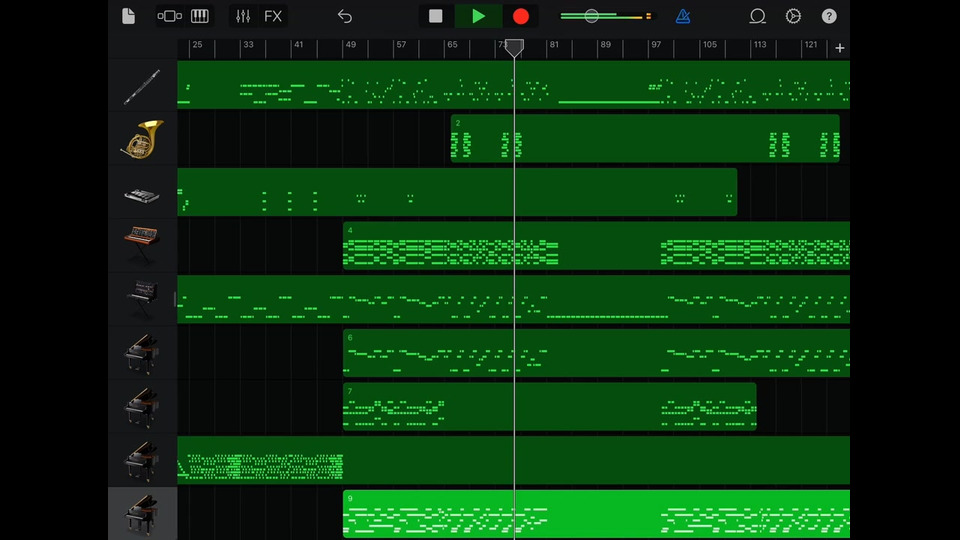Screen dimensions: 960x540
Task: Select the white synthesizer keyboard track's region
Action: (457, 192)
